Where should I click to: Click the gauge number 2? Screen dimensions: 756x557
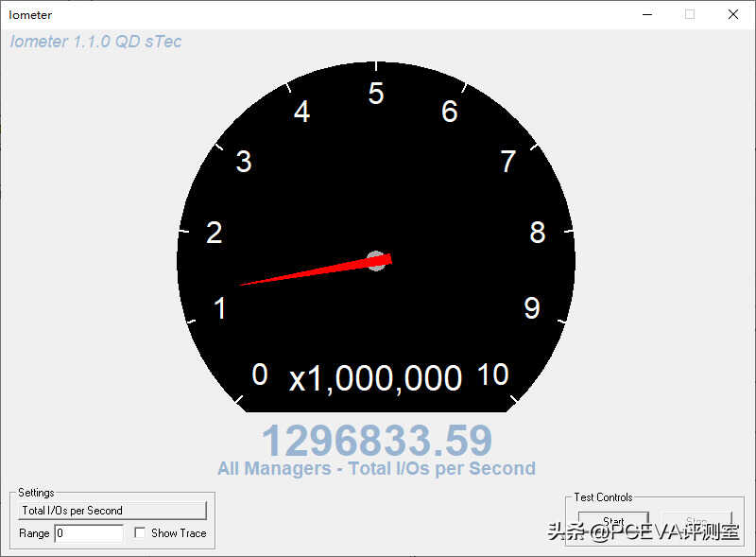[215, 233]
